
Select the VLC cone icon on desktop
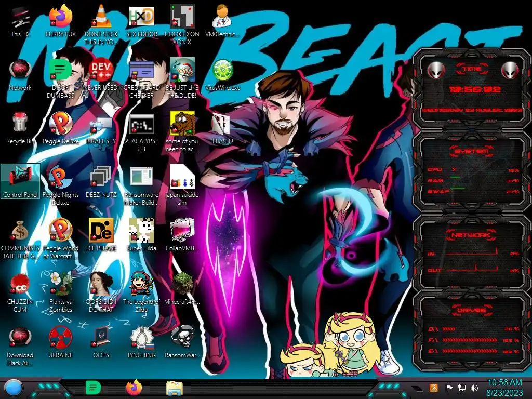[x=101, y=25]
